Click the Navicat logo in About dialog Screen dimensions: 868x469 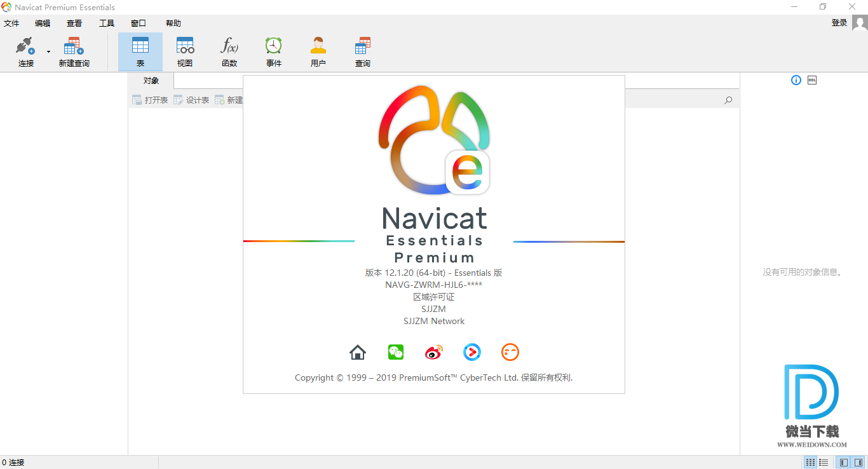(434, 140)
